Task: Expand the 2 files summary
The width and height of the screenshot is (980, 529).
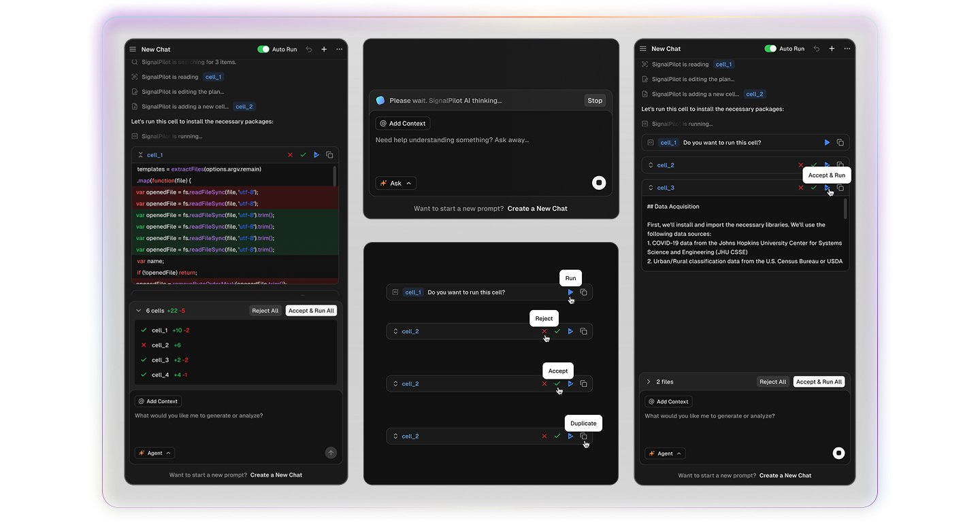Action: pyautogui.click(x=649, y=382)
